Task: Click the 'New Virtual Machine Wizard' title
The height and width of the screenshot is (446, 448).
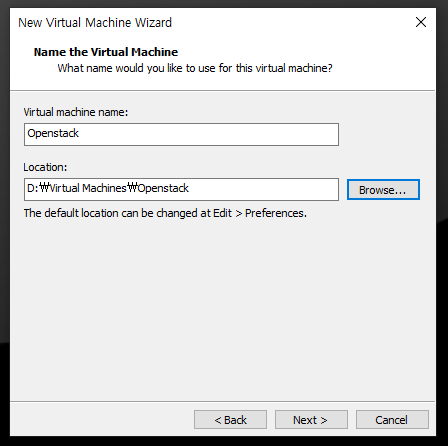Action: tap(95, 23)
